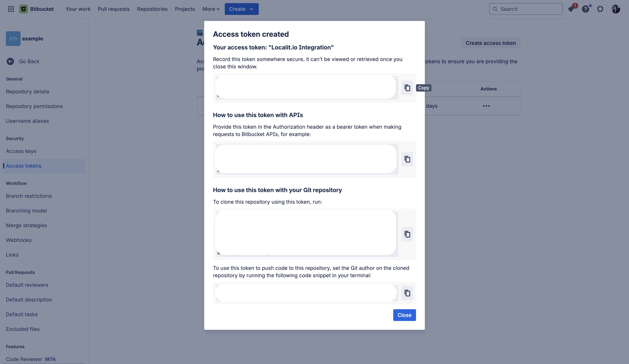Open the help question mark menu

[585, 9]
